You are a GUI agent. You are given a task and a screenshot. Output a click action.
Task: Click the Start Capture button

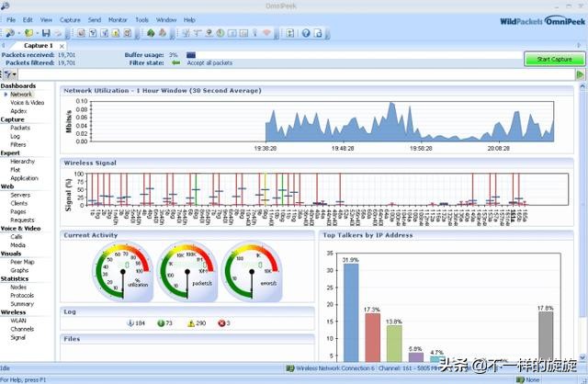pos(554,59)
